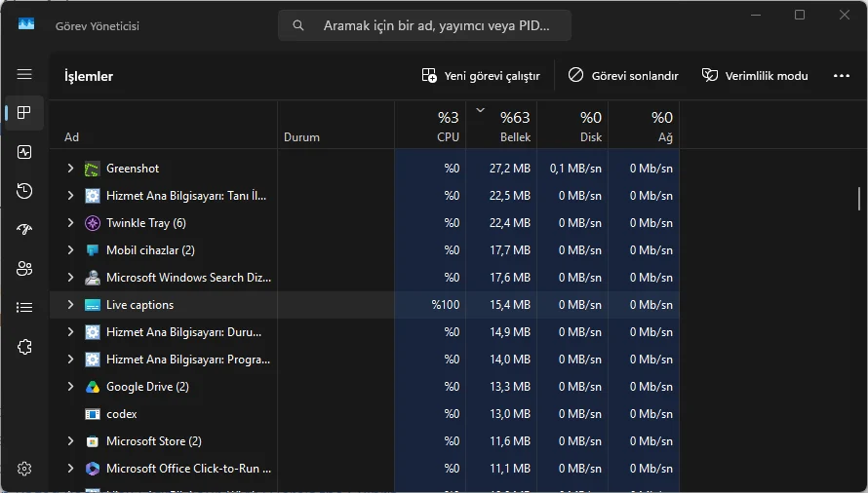868x493 pixels.
Task: Sort by the Disk column header
Action: tap(572, 125)
